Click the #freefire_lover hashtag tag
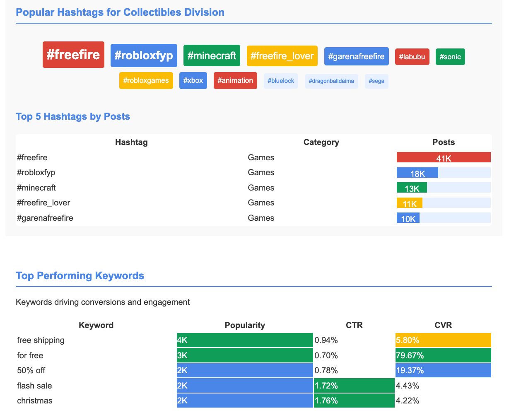 coord(282,56)
